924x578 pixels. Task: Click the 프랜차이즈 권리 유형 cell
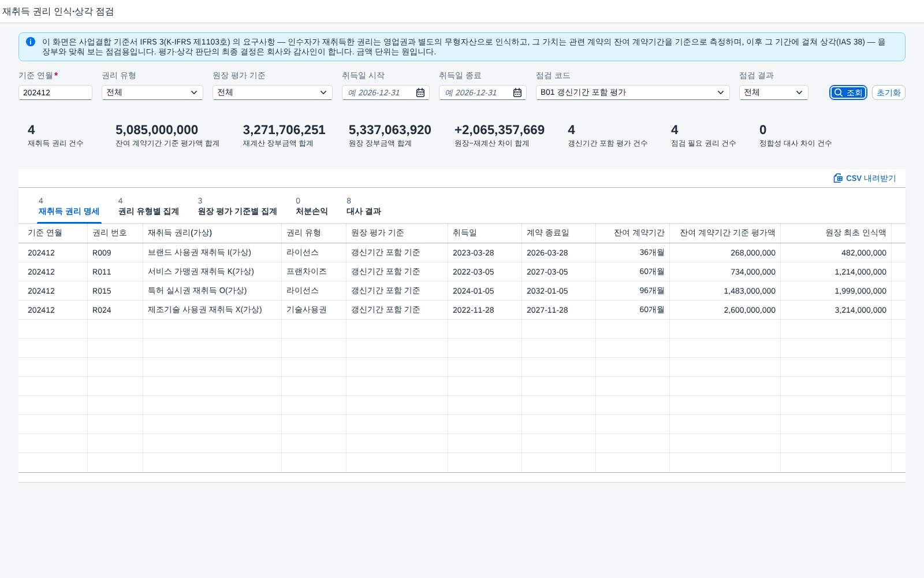314,272
